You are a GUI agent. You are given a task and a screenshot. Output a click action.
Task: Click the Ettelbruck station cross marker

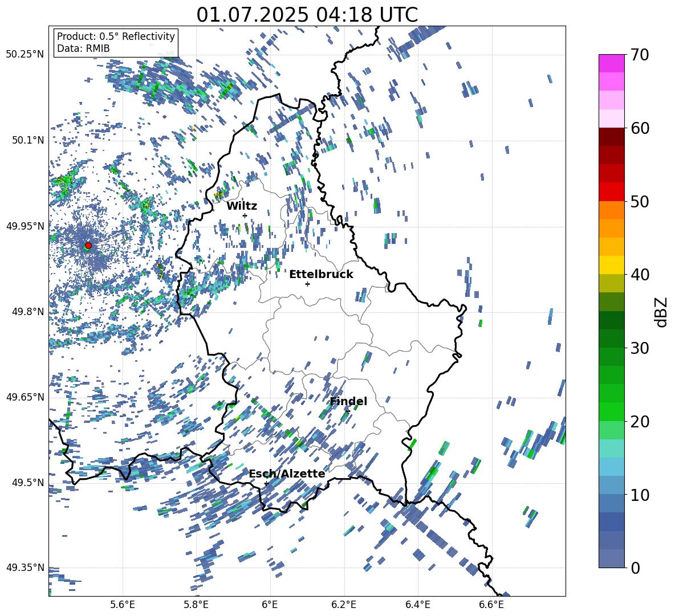click(x=307, y=284)
